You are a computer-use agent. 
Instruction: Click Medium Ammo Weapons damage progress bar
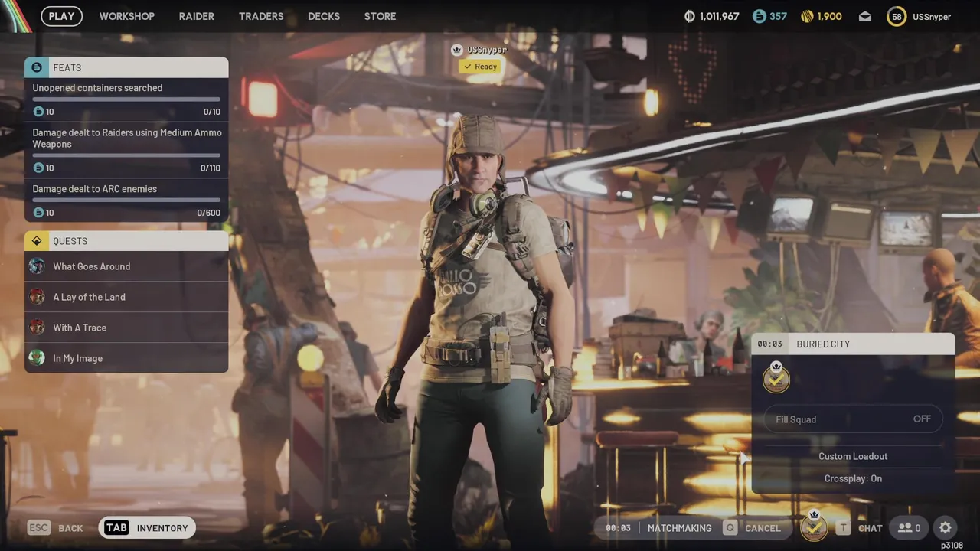point(126,155)
